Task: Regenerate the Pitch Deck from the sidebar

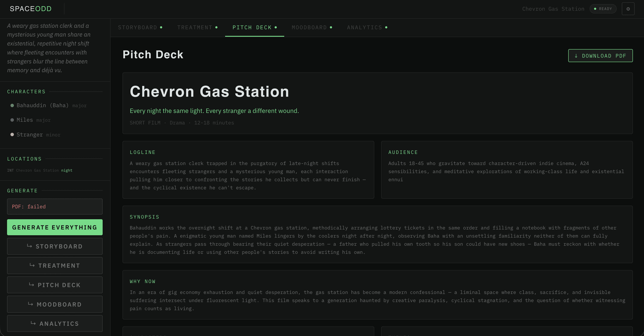Action: (x=55, y=285)
